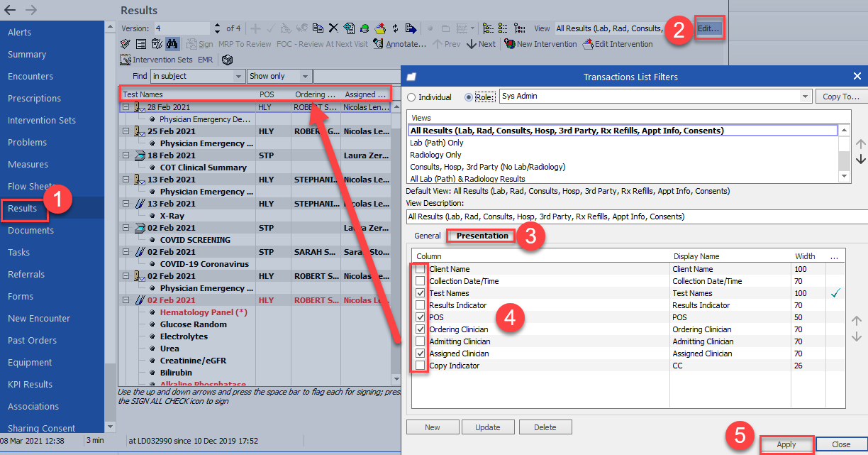Tick the Collection Date/Time column checkbox

(421, 281)
